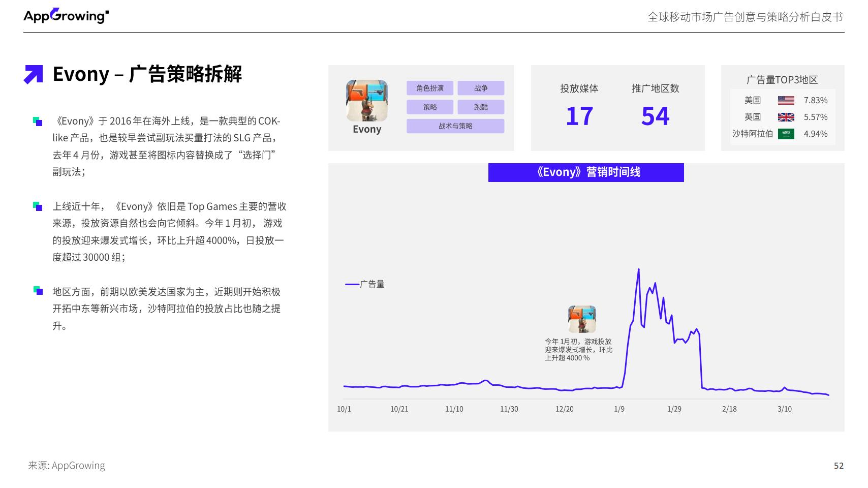
Task: Click the 投放媒体 label
Action: [579, 88]
